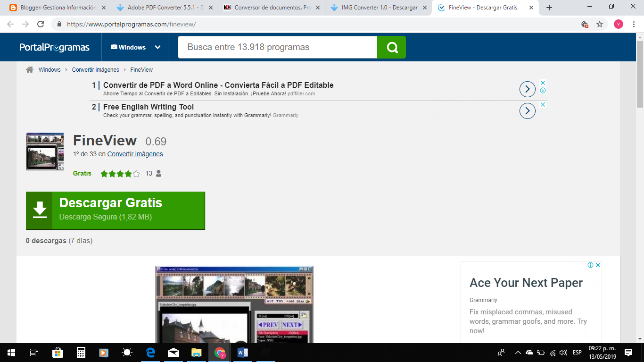Reload the current page
Viewport: 644px width, 362px height.
tap(41, 24)
